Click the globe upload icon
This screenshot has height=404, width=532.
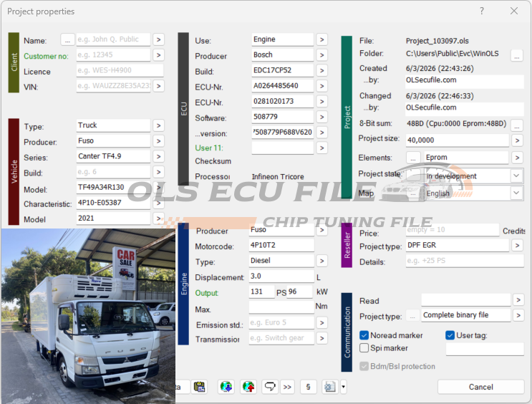click(248, 387)
